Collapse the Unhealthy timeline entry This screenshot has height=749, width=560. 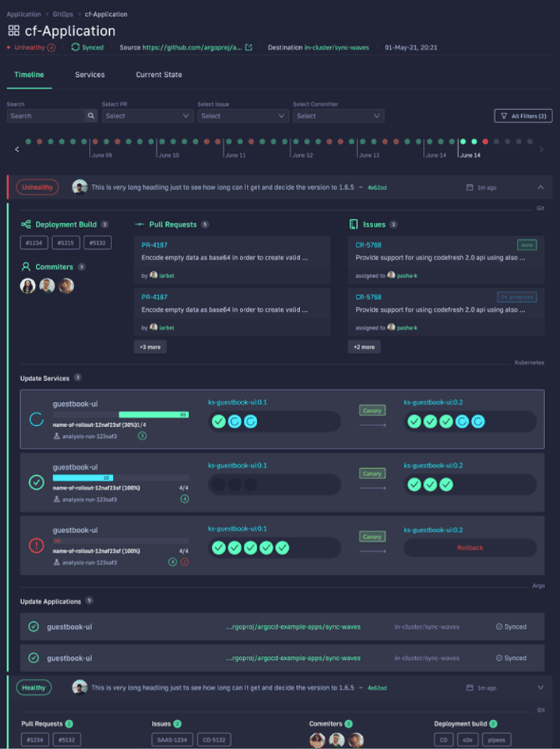pos(541,187)
